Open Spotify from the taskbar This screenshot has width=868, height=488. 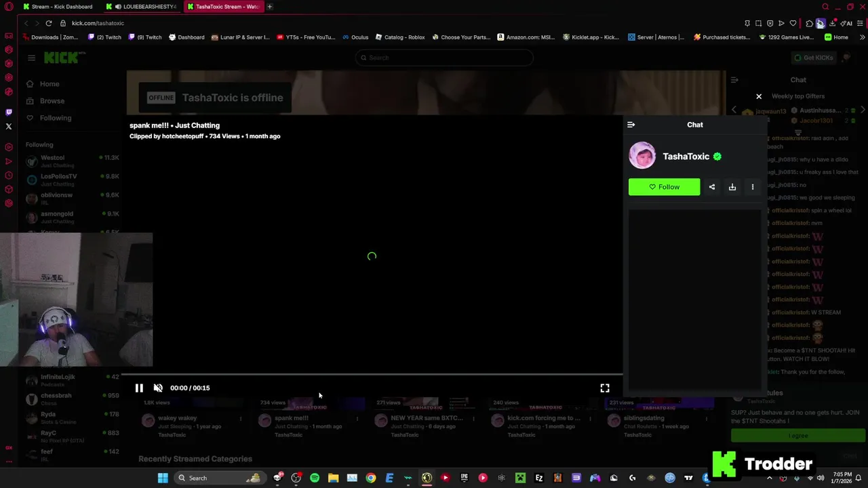click(x=315, y=478)
